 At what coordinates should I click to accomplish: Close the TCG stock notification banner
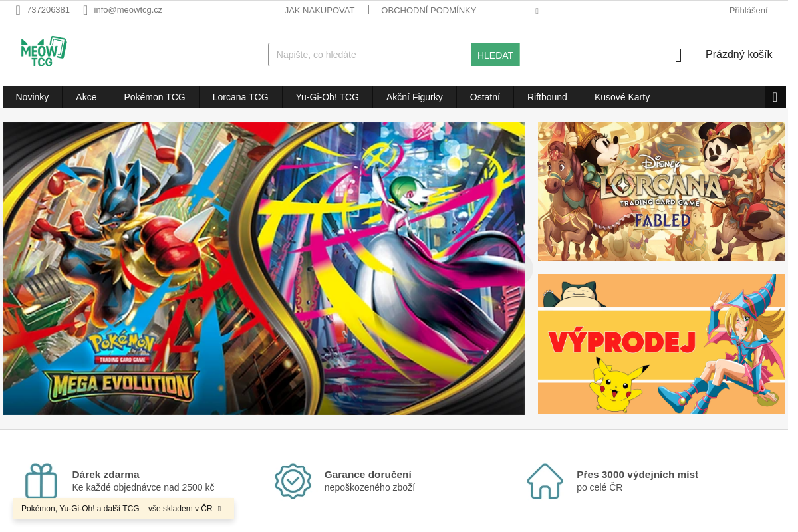[x=219, y=509]
